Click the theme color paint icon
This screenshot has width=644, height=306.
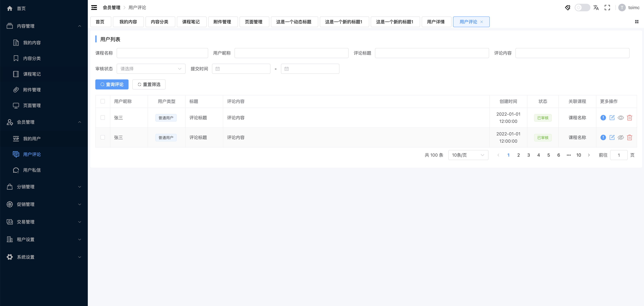568,8
